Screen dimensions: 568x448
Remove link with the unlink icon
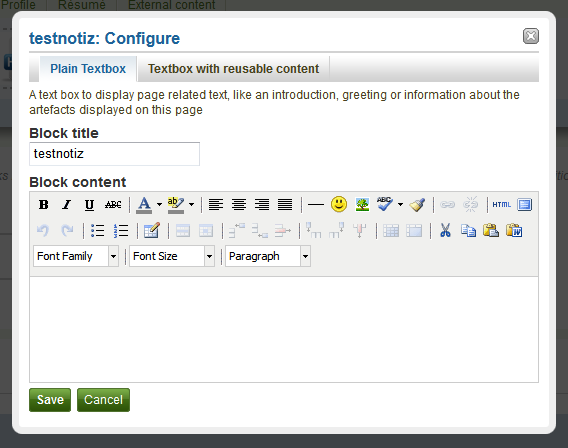(x=471, y=205)
